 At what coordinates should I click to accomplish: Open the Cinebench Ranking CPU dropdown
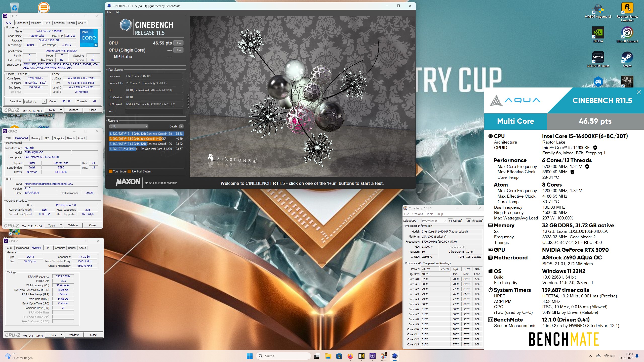pyautogui.click(x=129, y=126)
